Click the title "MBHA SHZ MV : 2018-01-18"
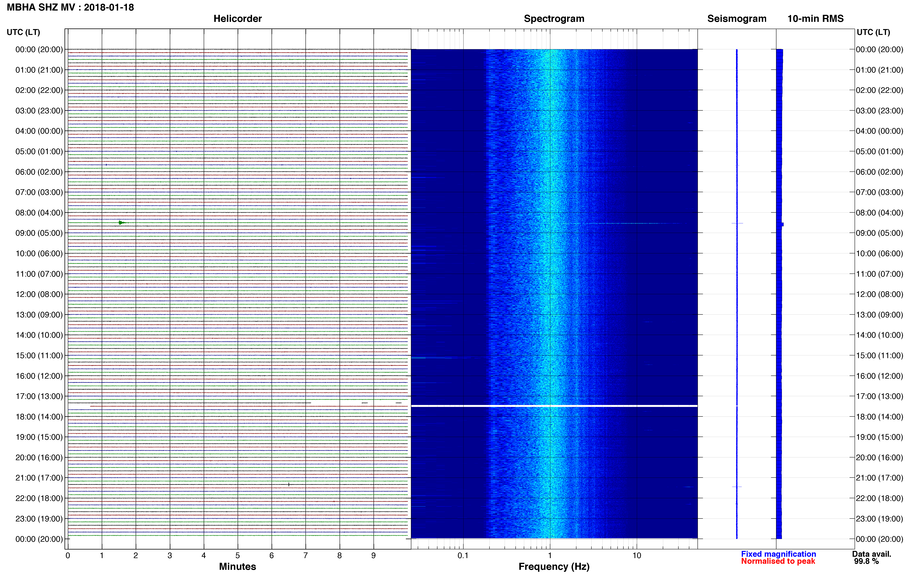The image size is (924, 578). [70, 7]
